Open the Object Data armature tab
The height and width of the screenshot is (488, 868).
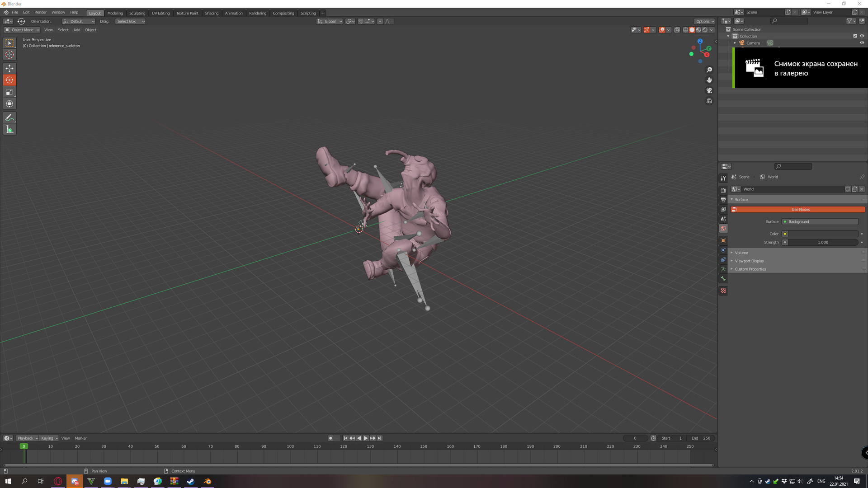(723, 269)
